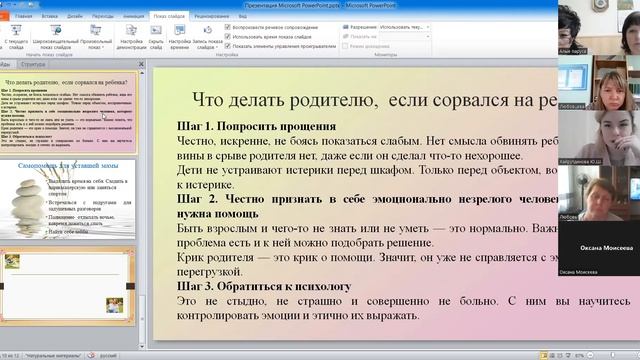Switch to the Дизайн ribbon tab
This screenshot has height=360, width=640.
75,16
